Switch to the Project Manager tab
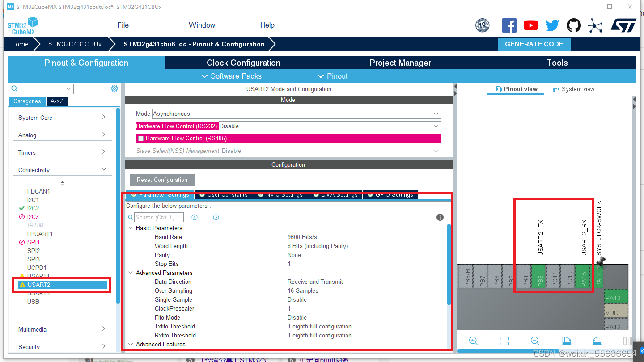This screenshot has height=362, width=644. (400, 63)
